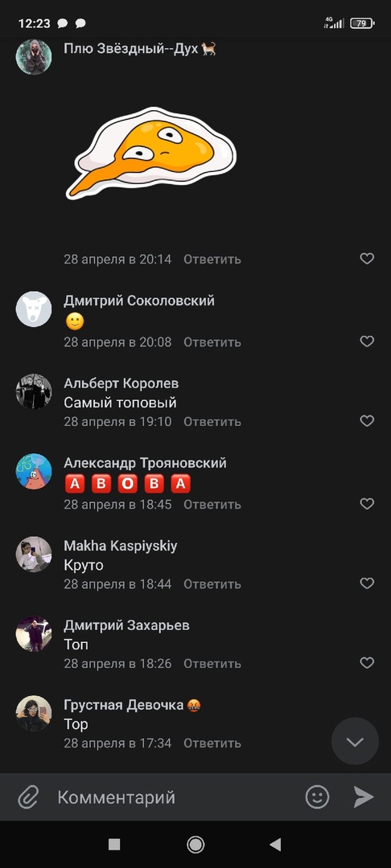Viewport: 391px width, 868px height.
Task: Reply to Альберт Королев via Ответить
Action: (x=212, y=422)
